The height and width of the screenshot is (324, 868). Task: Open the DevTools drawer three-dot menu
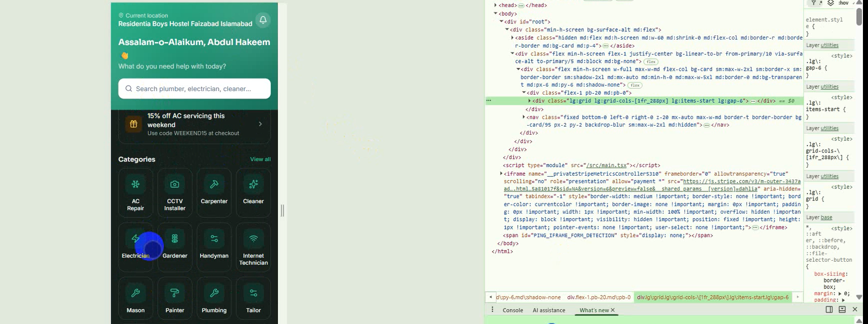tap(492, 310)
